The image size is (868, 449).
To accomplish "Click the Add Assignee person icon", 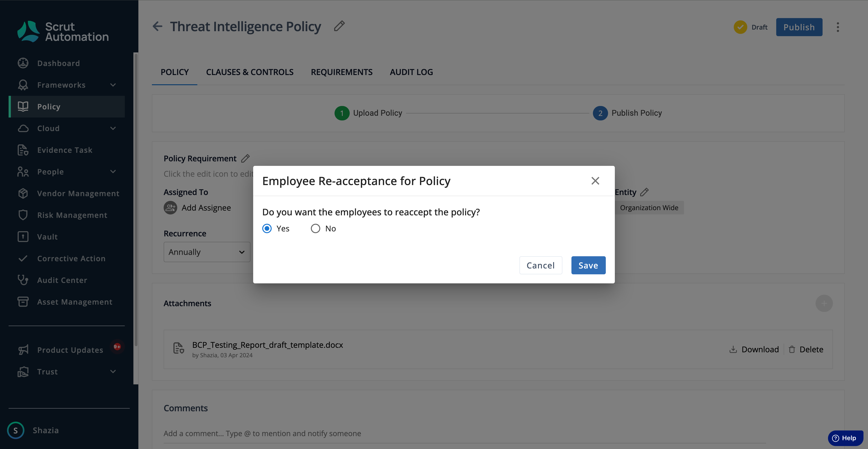I will click(170, 207).
